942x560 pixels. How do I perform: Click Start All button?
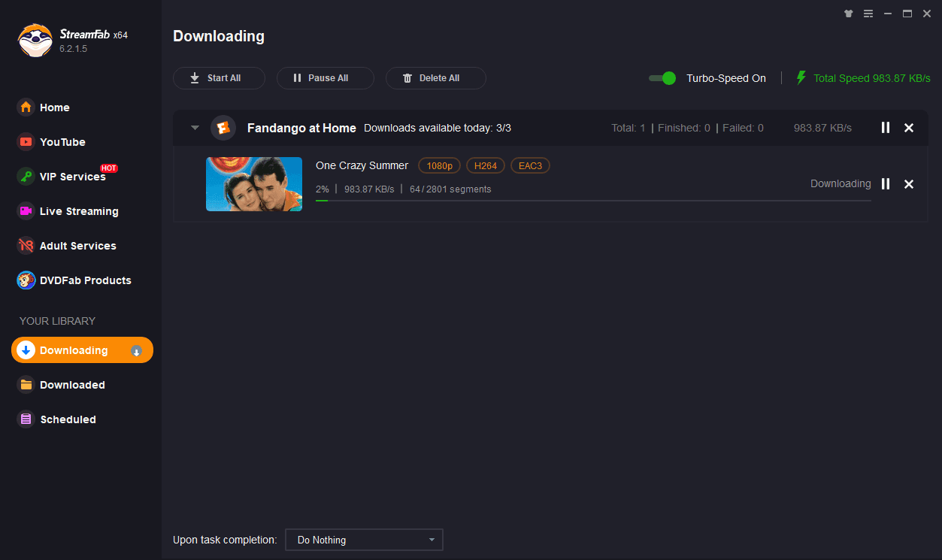pos(219,78)
